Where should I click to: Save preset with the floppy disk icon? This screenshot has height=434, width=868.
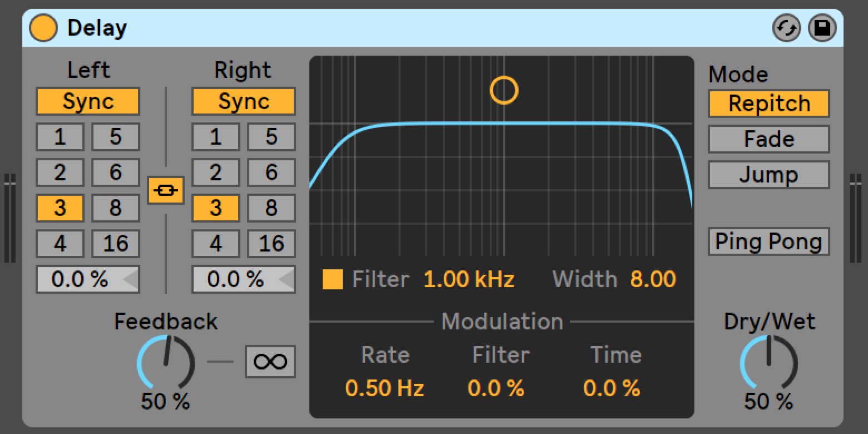coord(822,28)
